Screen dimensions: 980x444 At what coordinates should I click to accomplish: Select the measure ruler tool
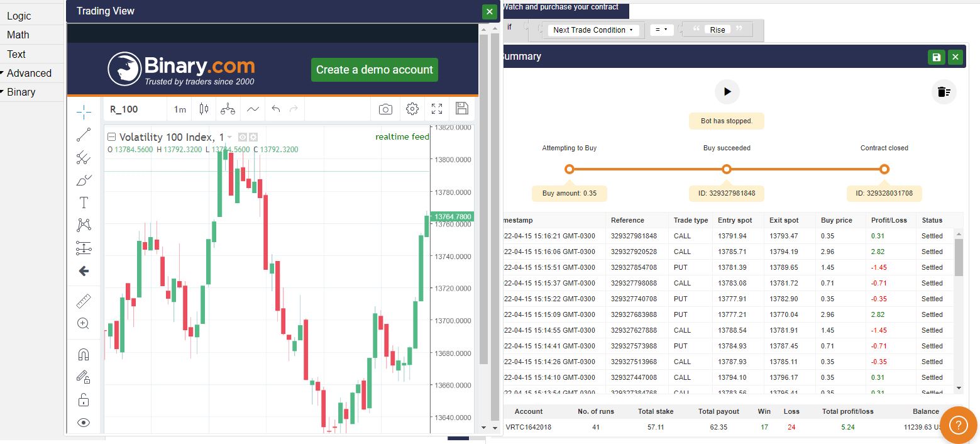[x=84, y=301]
